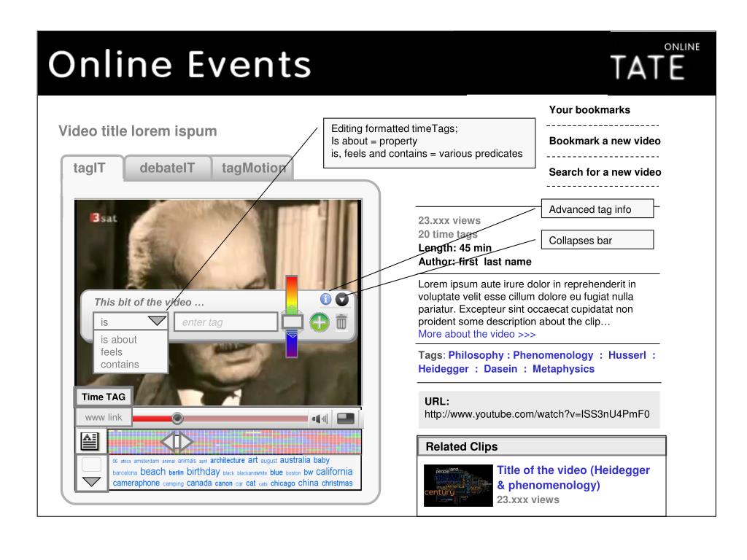
Task: Click the Phenomenology tag
Action: pyautogui.click(x=553, y=355)
